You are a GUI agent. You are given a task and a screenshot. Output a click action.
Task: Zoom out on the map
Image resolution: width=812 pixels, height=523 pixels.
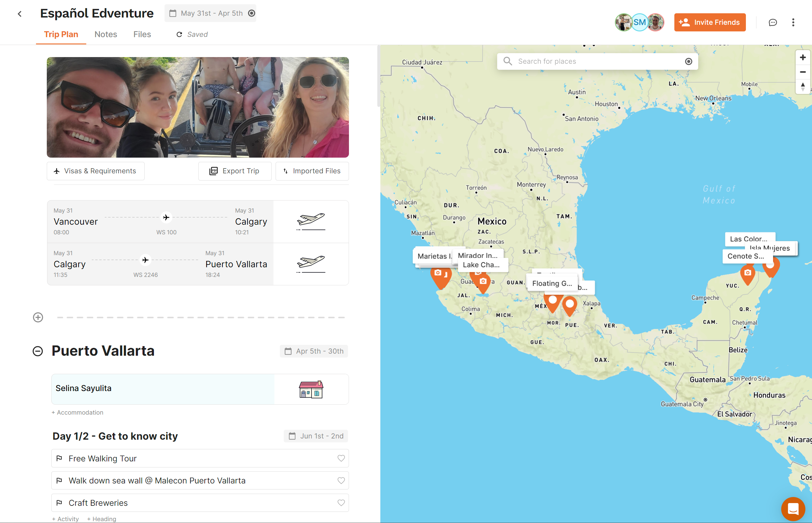[803, 72]
